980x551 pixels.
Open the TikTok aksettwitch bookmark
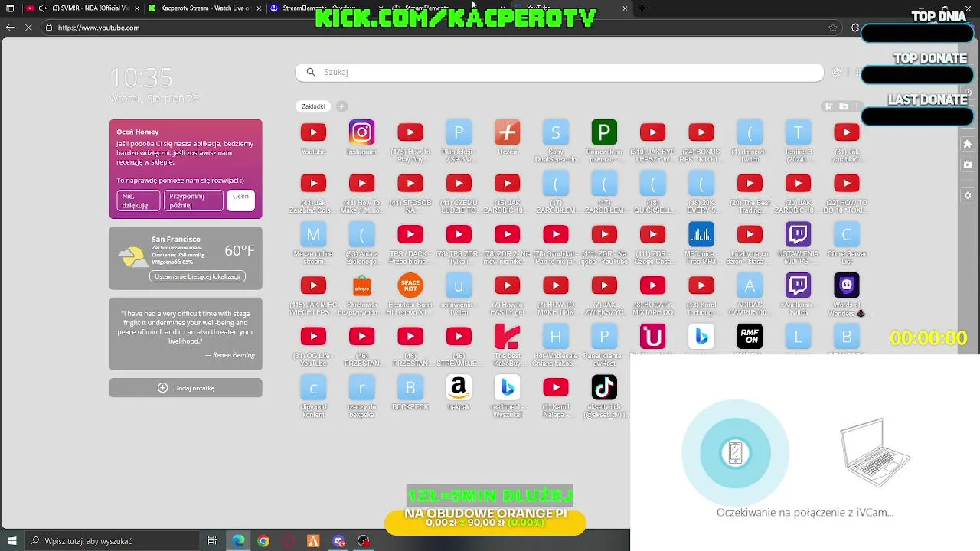coord(604,387)
